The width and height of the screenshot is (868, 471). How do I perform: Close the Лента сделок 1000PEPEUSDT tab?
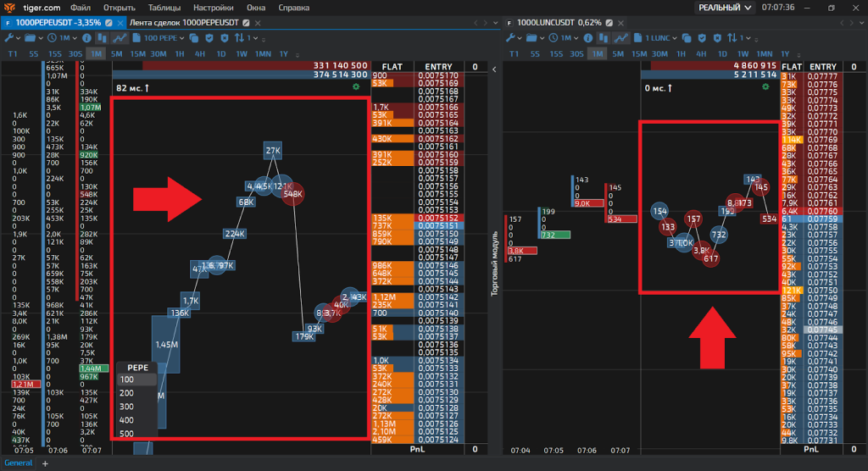[258, 22]
